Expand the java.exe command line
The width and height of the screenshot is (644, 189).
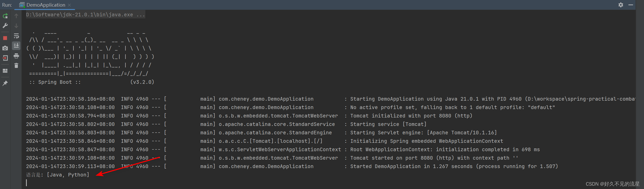[86, 15]
